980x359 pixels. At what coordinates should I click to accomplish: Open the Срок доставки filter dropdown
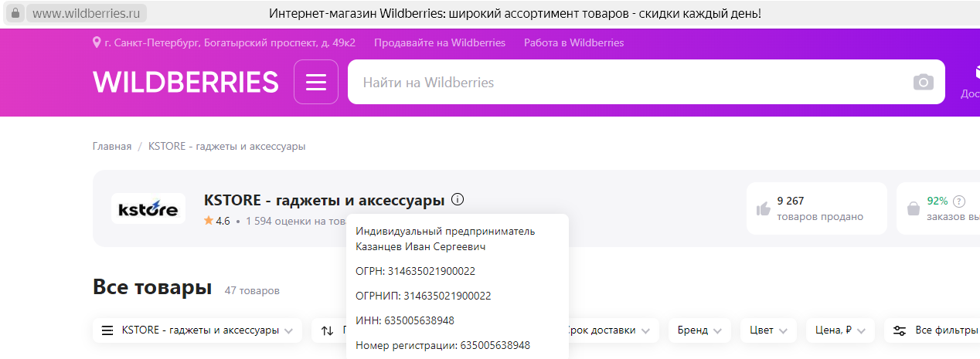[x=607, y=330]
